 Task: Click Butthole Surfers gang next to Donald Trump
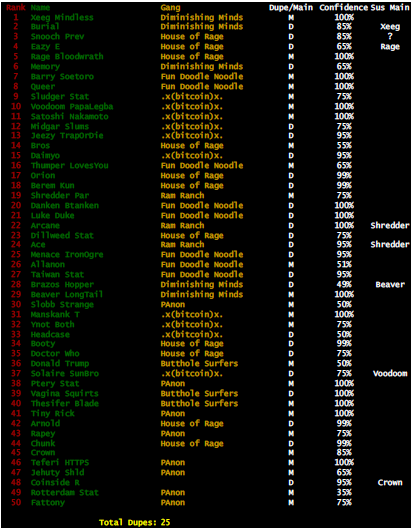[199, 364]
